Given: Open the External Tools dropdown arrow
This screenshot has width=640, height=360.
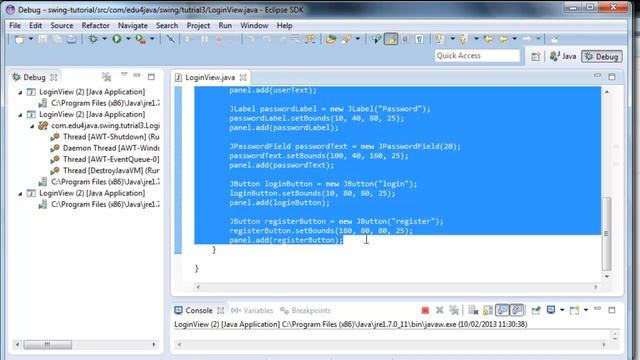Looking at the screenshot, I should [152, 39].
